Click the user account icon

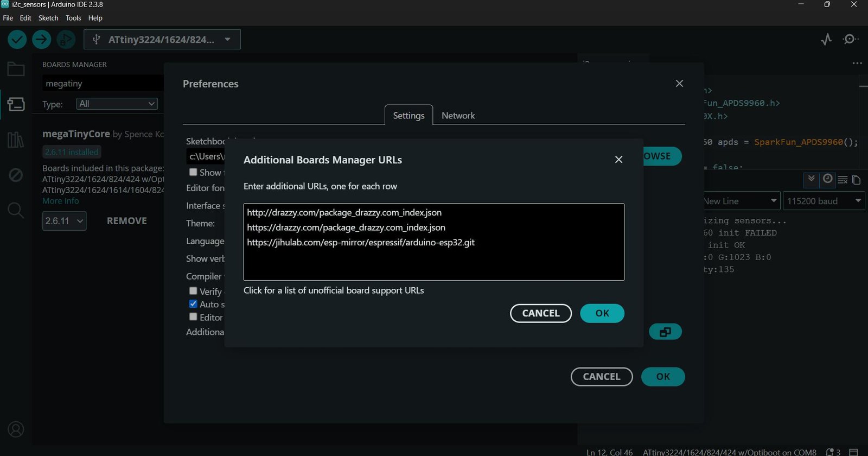[x=16, y=429]
